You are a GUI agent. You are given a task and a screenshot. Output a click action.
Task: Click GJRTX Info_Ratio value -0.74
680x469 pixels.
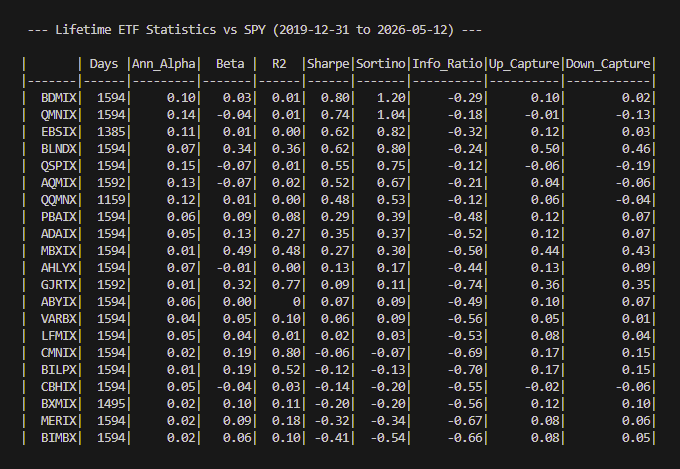[x=465, y=285]
